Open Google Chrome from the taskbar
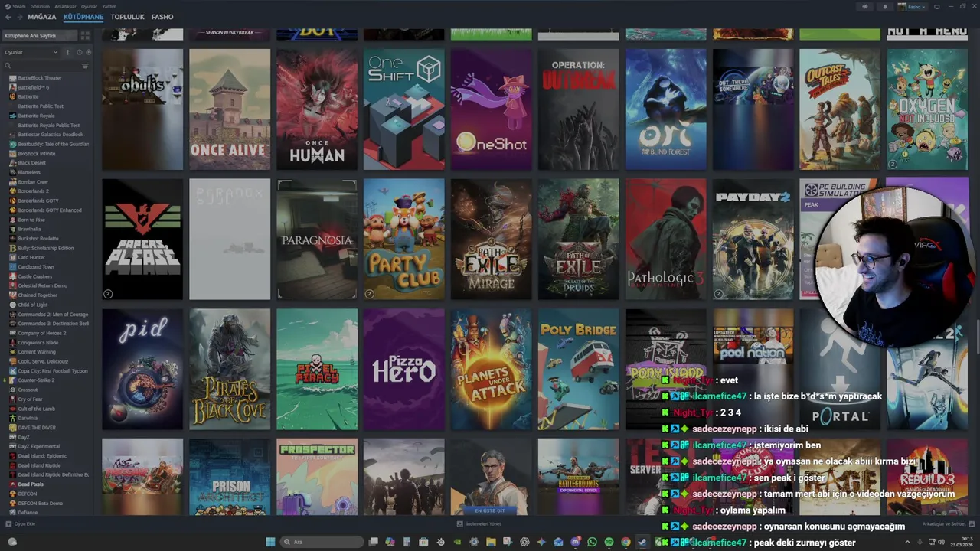 (626, 542)
